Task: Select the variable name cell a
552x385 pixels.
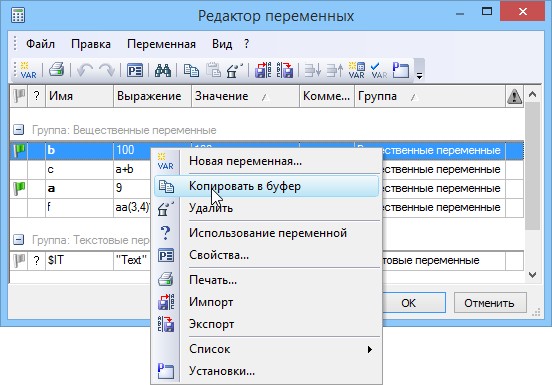Action: [80, 188]
